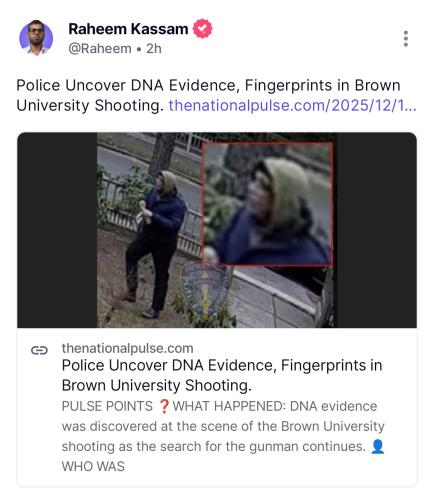Click the chain link icon in preview card
This screenshot has width=434, height=500.
click(39, 350)
